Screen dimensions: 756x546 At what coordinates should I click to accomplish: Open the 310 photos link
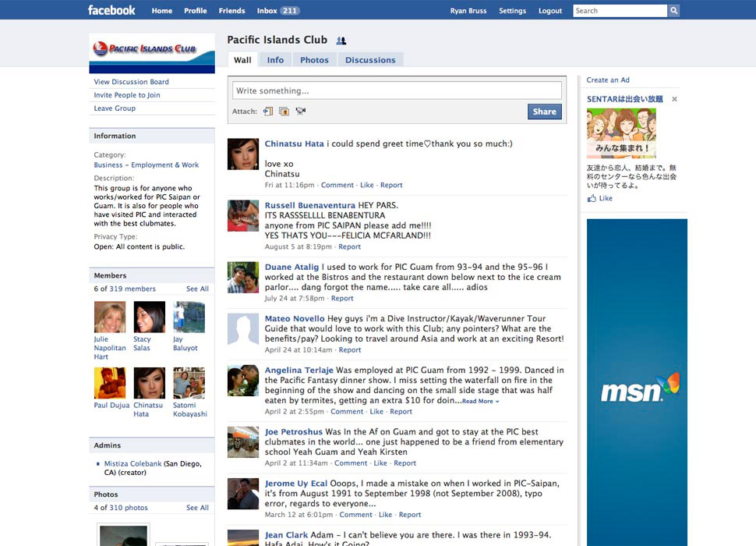[x=129, y=508]
